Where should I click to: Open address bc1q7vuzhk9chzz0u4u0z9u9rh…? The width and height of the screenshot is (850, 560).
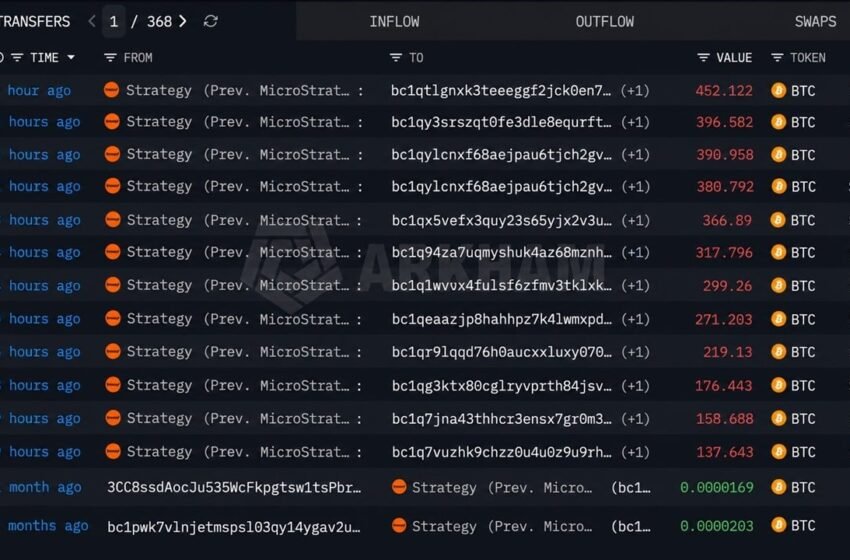tap(501, 452)
